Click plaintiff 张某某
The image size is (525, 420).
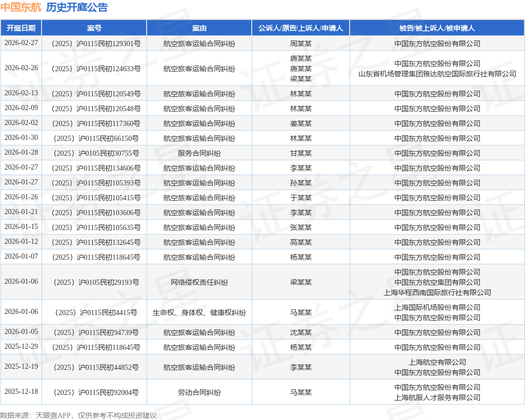[x=300, y=228]
